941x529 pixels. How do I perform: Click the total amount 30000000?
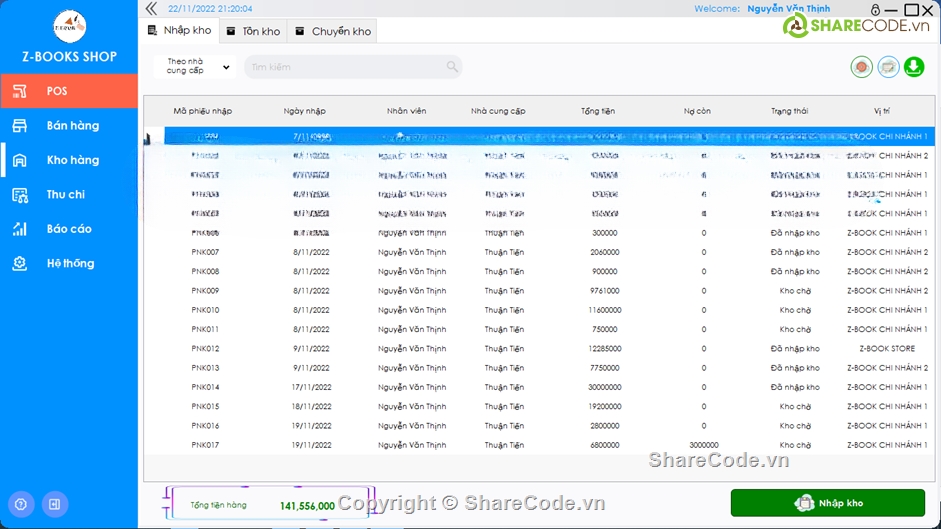[604, 387]
